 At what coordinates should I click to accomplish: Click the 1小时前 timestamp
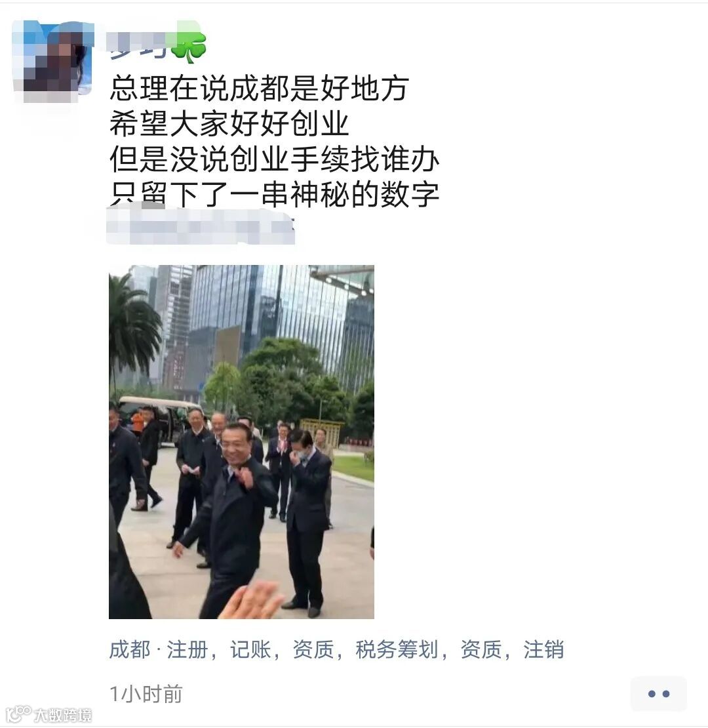(146, 694)
